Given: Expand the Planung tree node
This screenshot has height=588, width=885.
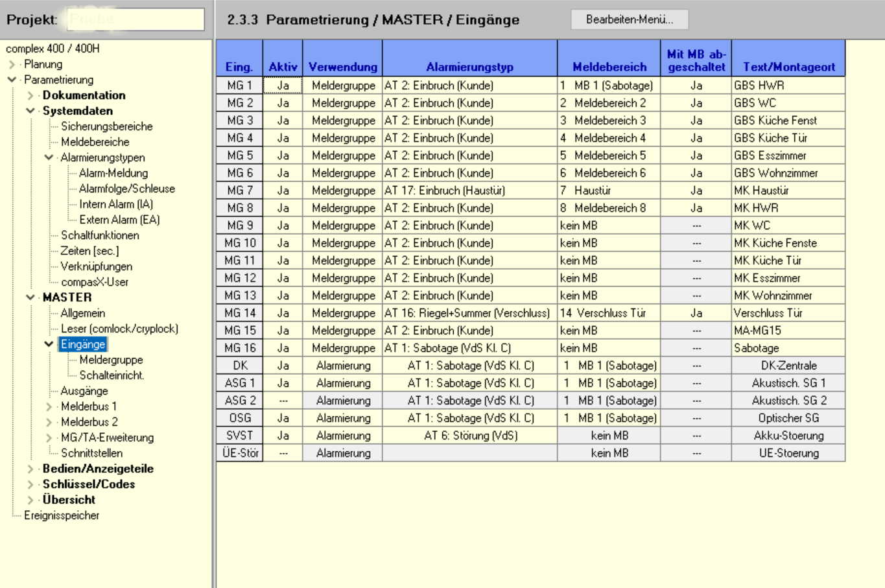Looking at the screenshot, I should coord(12,64).
